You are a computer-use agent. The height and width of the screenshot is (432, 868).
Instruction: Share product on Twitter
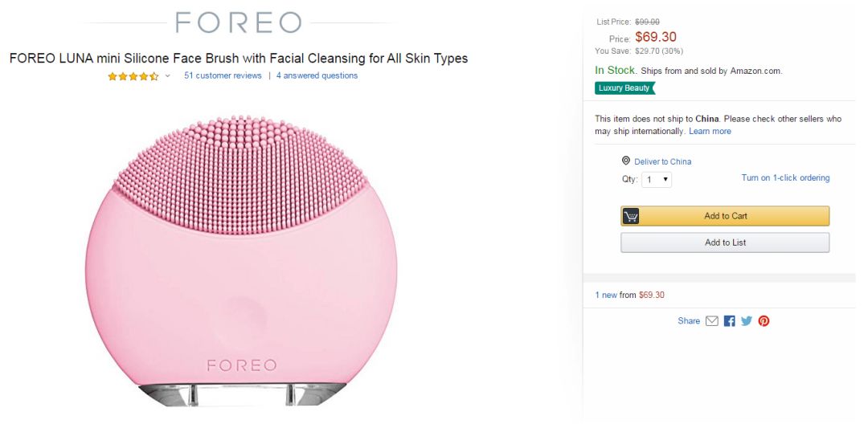coord(747,321)
